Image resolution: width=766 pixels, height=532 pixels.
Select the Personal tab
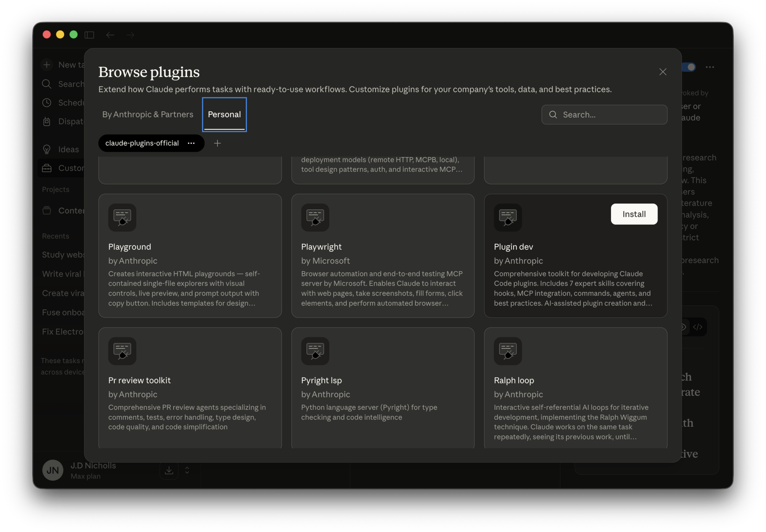click(x=224, y=115)
